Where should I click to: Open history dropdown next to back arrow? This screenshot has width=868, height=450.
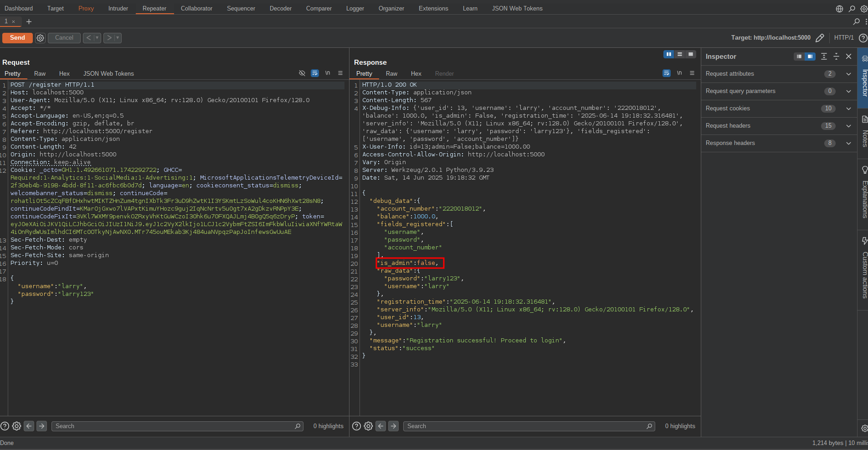tap(97, 38)
